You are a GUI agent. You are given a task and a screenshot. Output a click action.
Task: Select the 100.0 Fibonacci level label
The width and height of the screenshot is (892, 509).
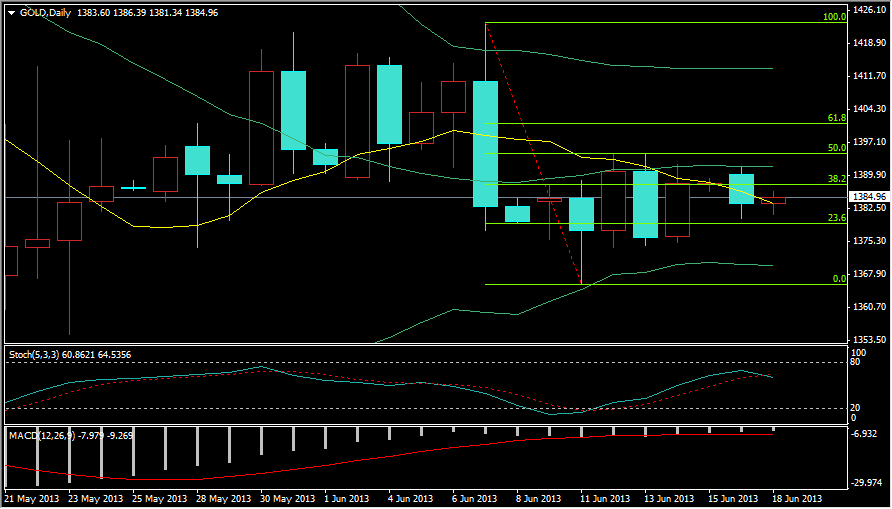coord(835,17)
